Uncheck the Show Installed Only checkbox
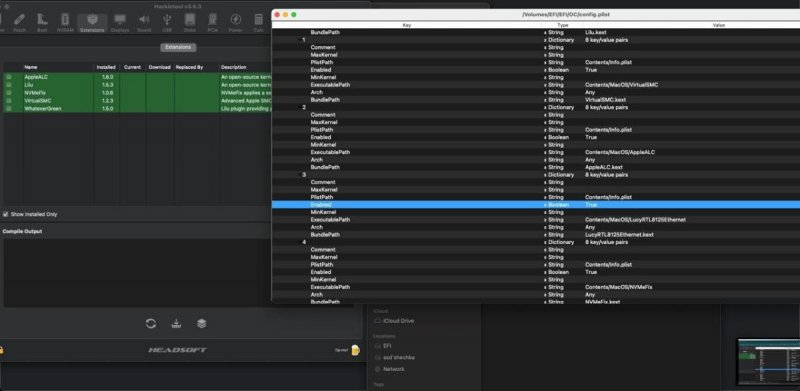Viewport: 800px width, 391px height. [x=6, y=214]
